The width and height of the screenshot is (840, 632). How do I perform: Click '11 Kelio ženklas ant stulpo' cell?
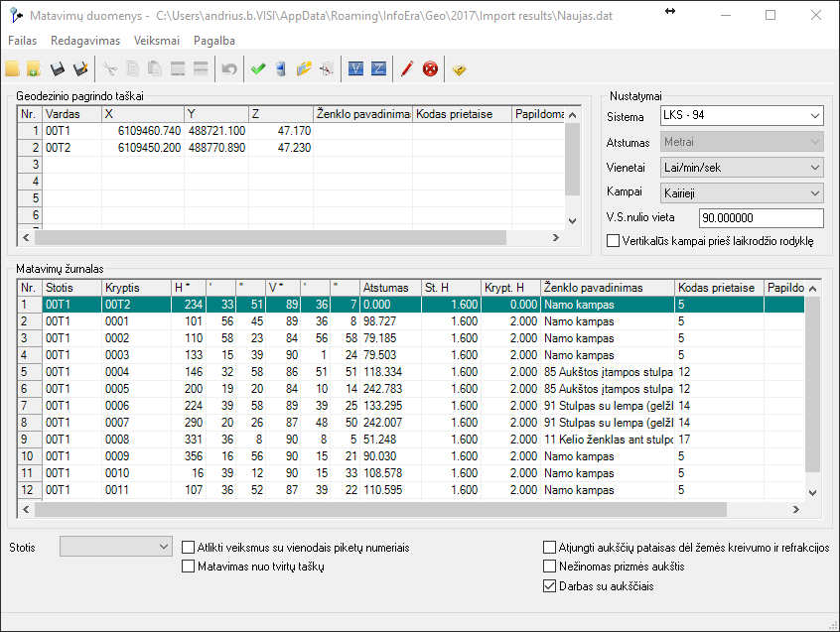pos(608,440)
